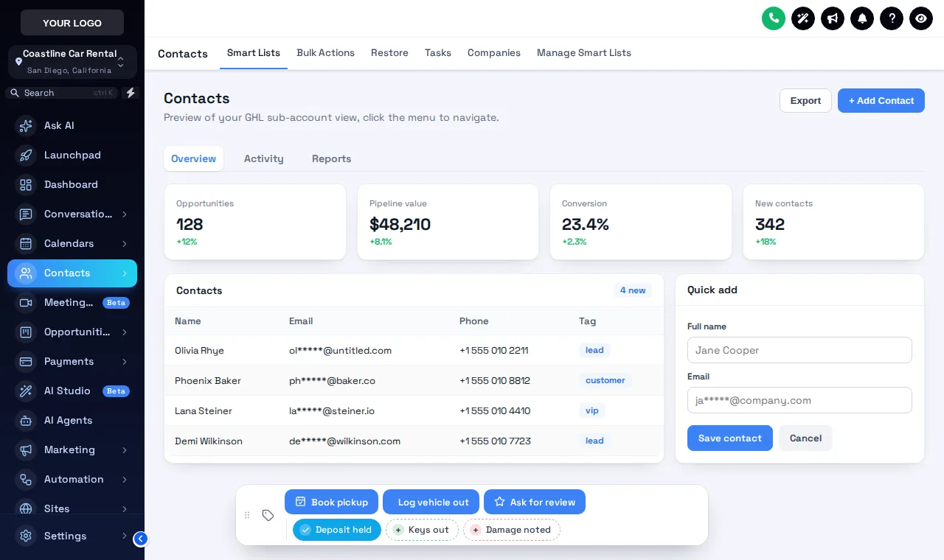The image size is (944, 560).
Task: Toggle the Damage noted tag chip
Action: point(512,530)
